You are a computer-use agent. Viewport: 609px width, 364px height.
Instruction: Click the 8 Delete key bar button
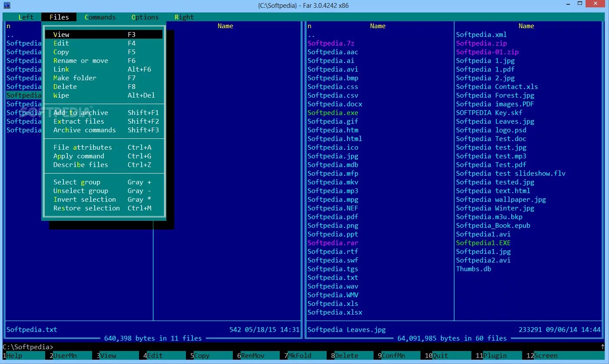pyautogui.click(x=352, y=356)
